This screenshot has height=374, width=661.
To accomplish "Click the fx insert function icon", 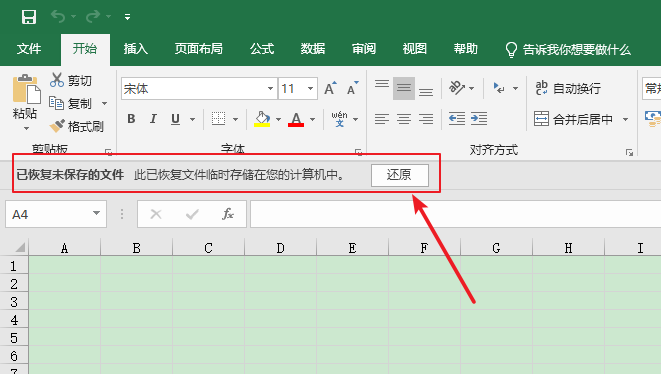I will click(x=228, y=214).
